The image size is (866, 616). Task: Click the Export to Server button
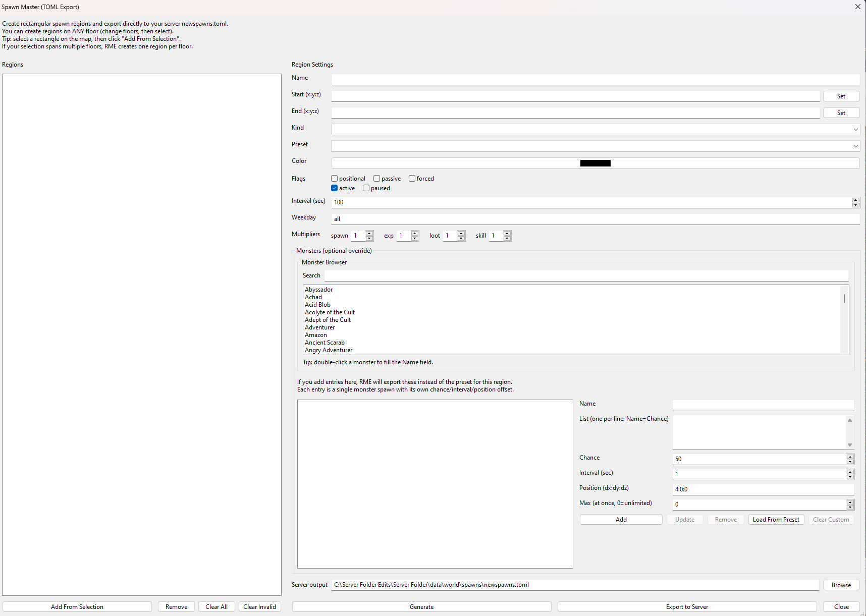click(x=687, y=607)
